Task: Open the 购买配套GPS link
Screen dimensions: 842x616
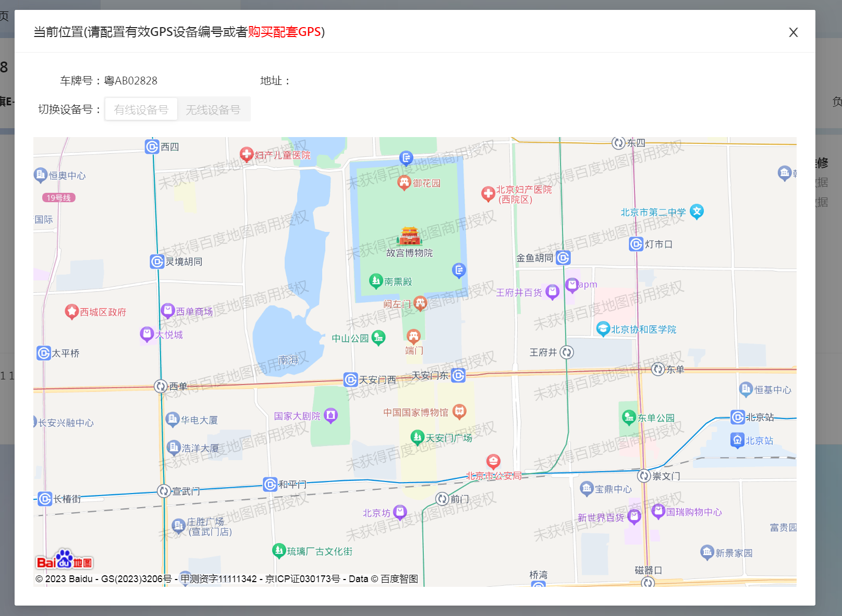Action: 284,32
